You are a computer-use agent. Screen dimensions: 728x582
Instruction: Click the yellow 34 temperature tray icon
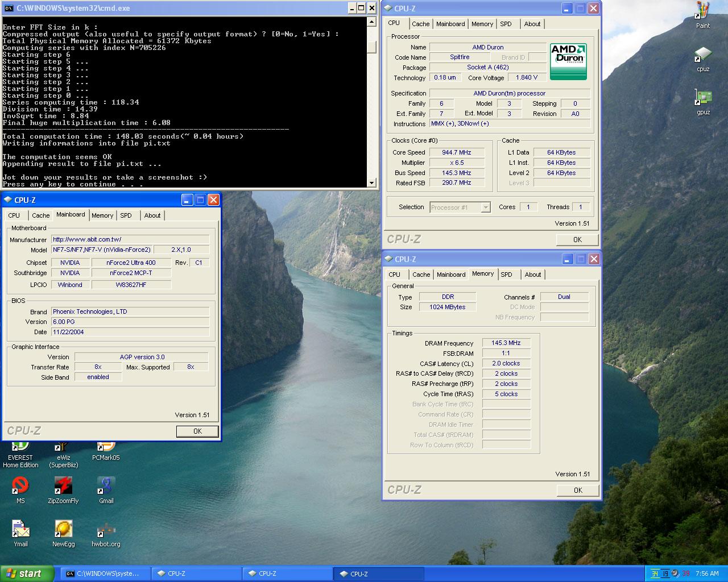[655, 573]
